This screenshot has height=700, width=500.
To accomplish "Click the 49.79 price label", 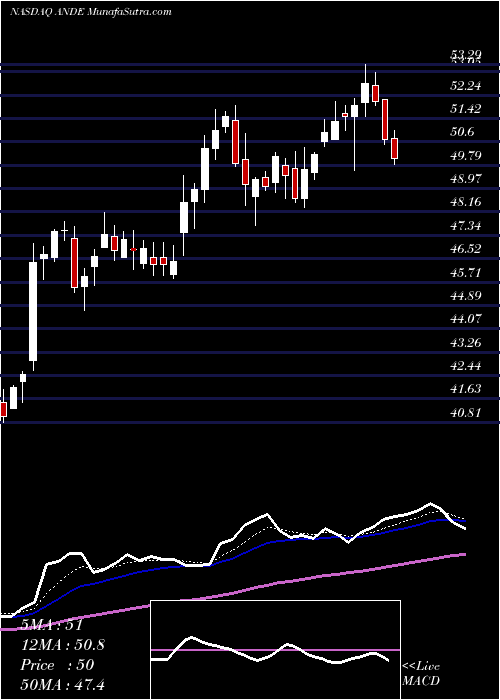I will (465, 155).
